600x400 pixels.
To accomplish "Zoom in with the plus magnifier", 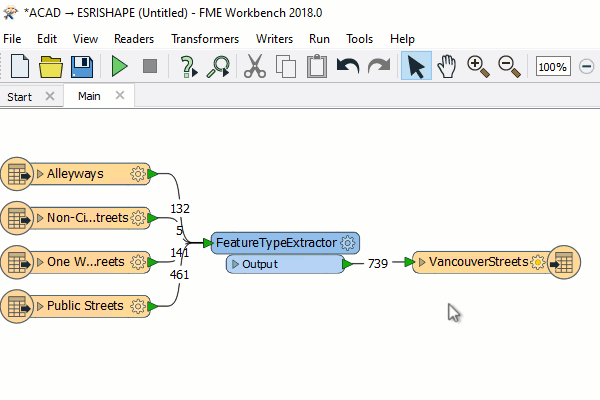I will tap(478, 67).
